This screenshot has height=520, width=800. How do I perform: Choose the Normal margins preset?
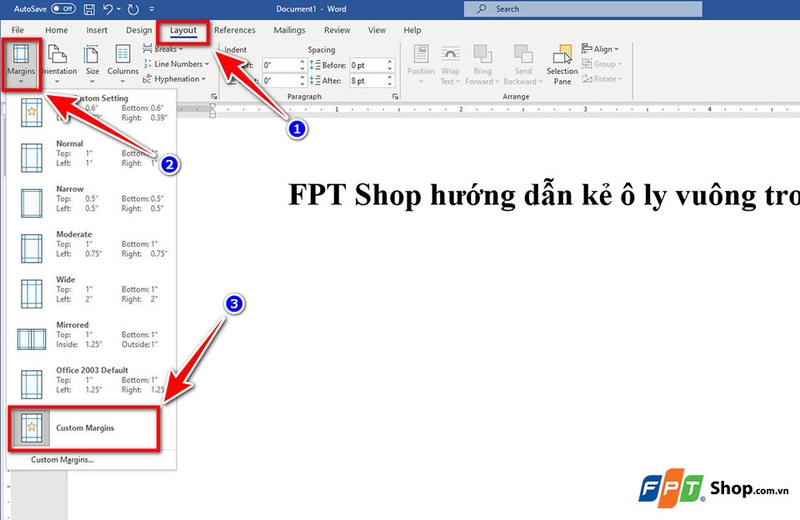pyautogui.click(x=92, y=156)
